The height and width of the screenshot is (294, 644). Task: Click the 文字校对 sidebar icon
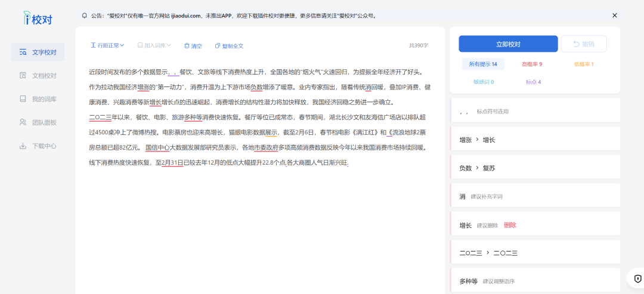[23, 52]
